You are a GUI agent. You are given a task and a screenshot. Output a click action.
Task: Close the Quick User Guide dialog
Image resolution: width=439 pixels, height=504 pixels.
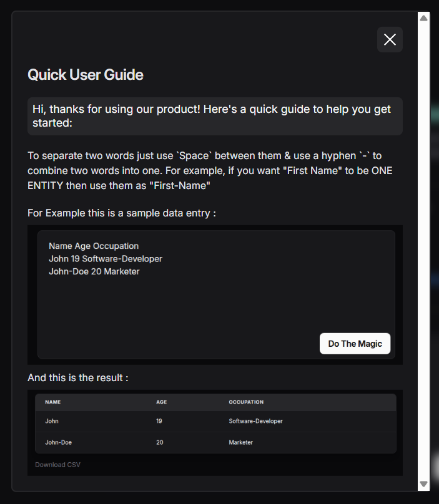[390, 39]
